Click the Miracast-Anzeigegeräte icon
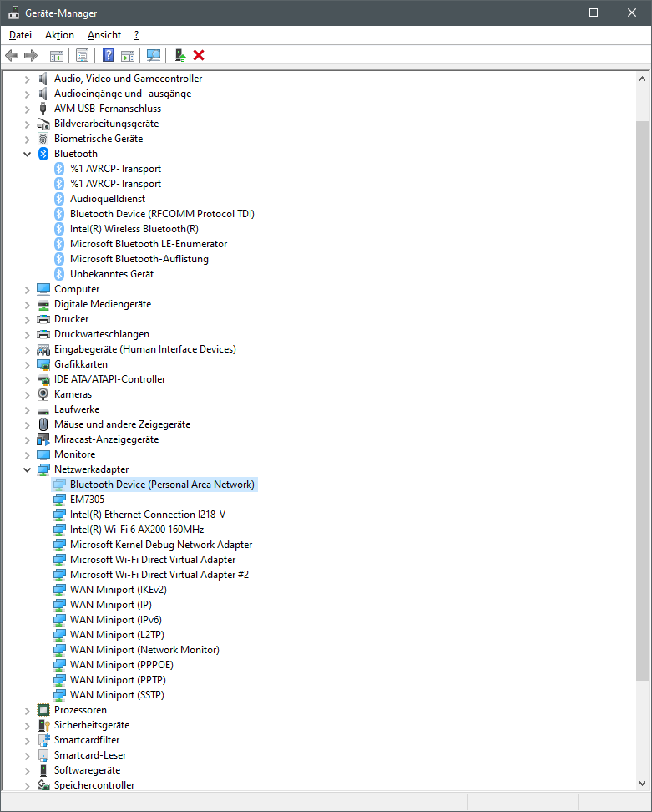The image size is (652, 812). 43,439
